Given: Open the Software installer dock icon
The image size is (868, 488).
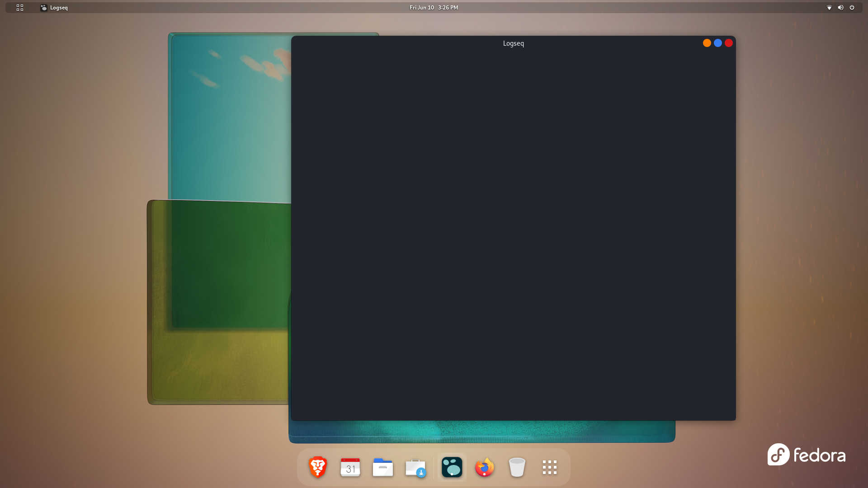Looking at the screenshot, I should [x=415, y=468].
